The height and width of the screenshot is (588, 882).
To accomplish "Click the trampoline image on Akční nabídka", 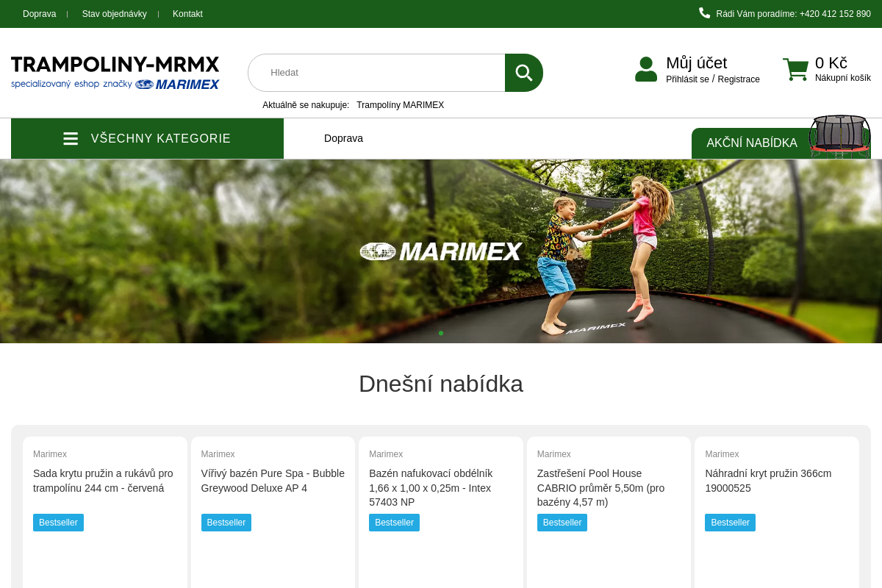I will coord(839,136).
